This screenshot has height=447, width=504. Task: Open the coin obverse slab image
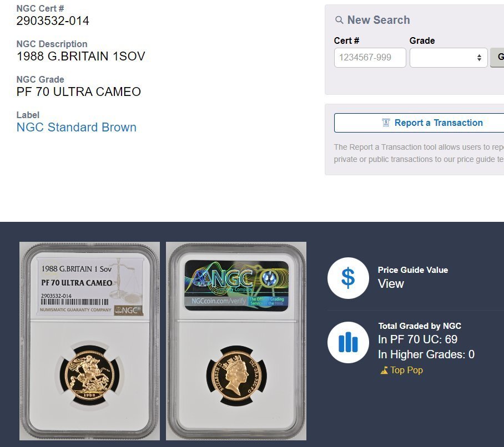(236, 341)
